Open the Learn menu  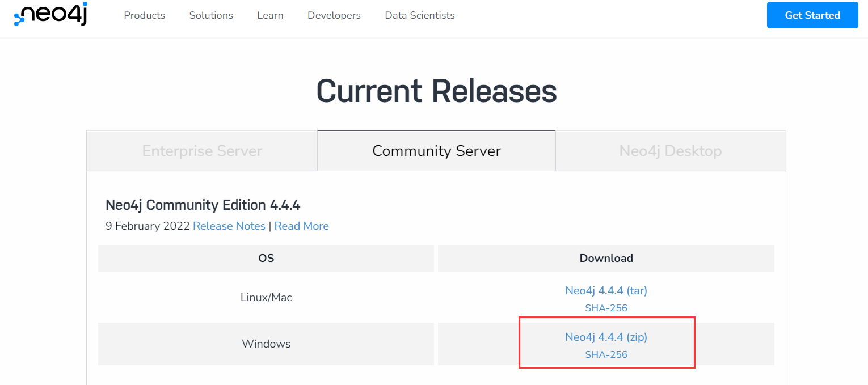pos(270,15)
